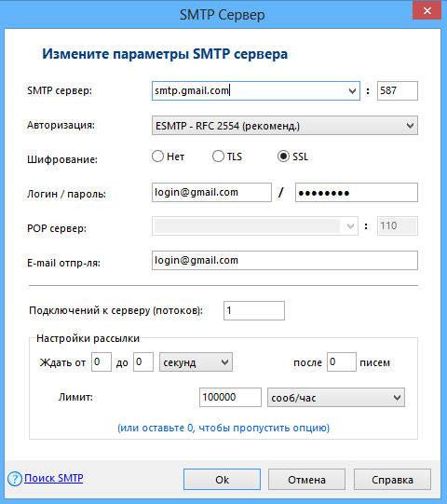Open the секунд time unit dropdown

[196, 362]
